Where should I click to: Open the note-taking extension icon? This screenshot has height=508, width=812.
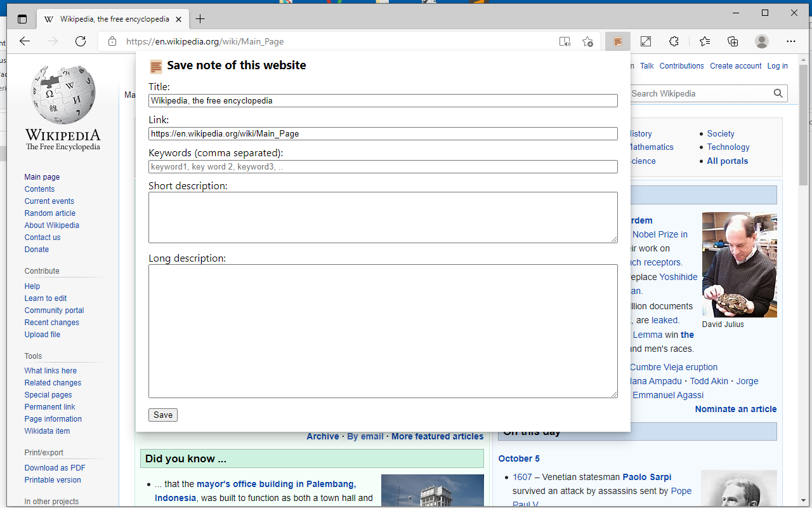[618, 41]
